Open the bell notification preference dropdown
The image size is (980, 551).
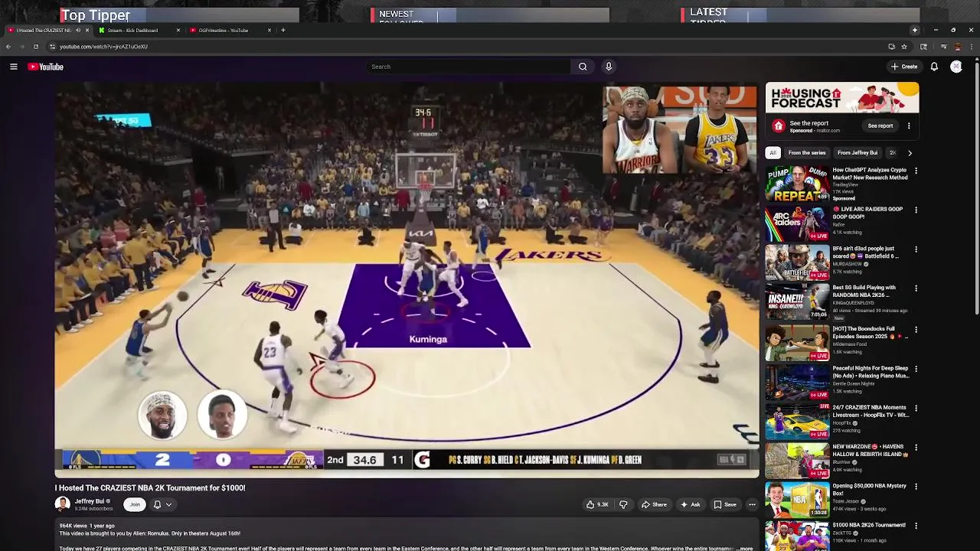tap(162, 504)
